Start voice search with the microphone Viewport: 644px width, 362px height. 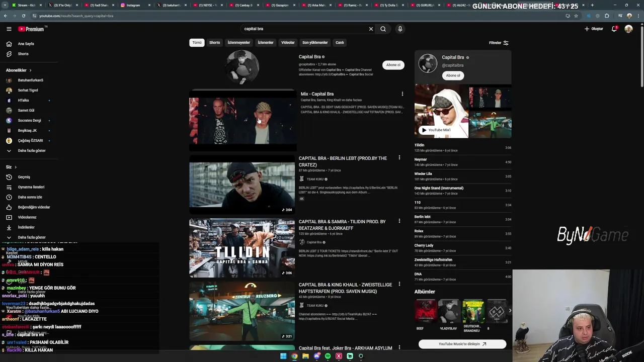click(x=400, y=29)
